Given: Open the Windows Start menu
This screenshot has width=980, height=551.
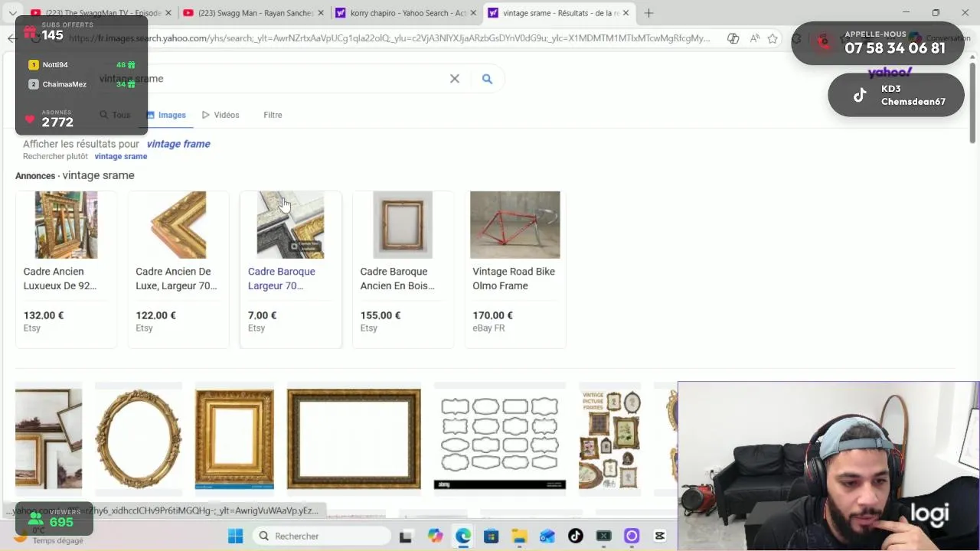Looking at the screenshot, I should [236, 536].
